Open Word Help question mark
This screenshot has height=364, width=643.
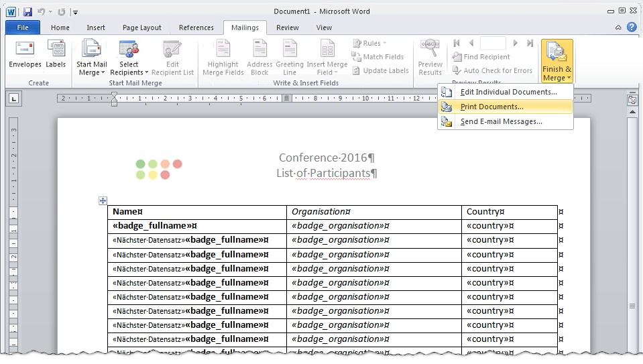click(632, 27)
